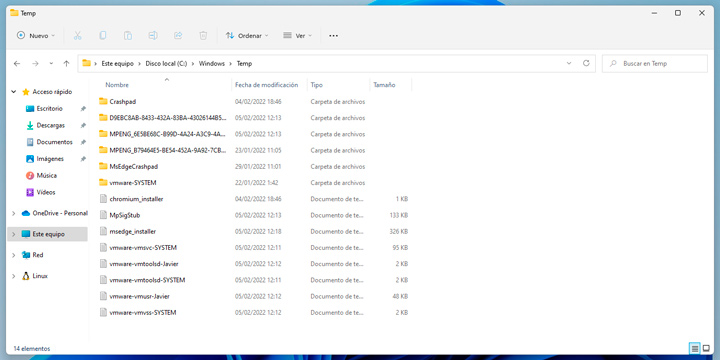Select the vmware-vmsvc-SYSTEM file
Image resolution: width=720 pixels, height=360 pixels.
tap(143, 248)
